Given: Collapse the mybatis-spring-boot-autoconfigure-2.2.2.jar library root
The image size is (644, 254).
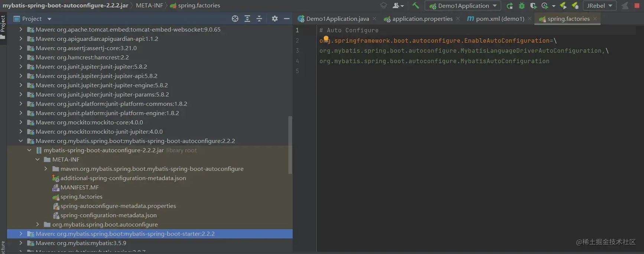Looking at the screenshot, I should click(29, 150).
